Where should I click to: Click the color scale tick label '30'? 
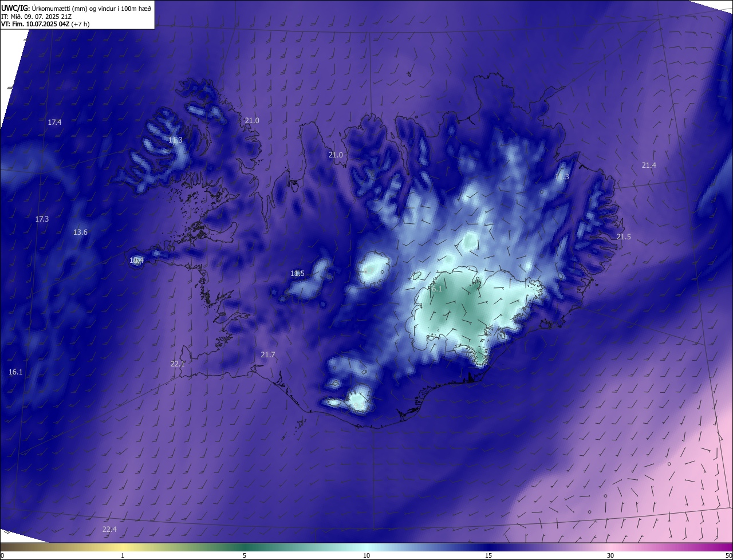pyautogui.click(x=610, y=555)
